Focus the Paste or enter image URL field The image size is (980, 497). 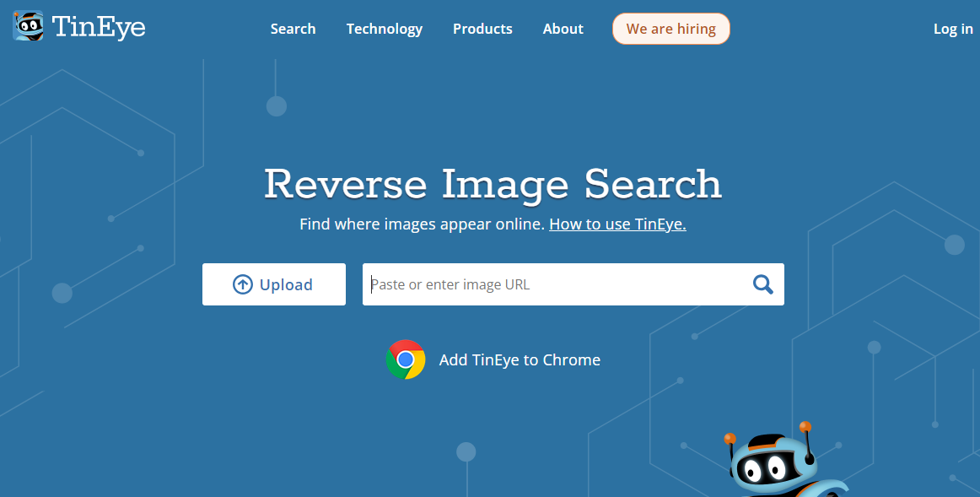pos(552,284)
